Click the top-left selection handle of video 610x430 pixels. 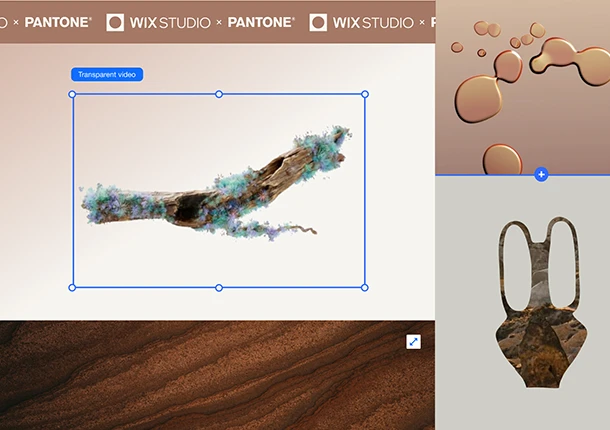click(72, 95)
